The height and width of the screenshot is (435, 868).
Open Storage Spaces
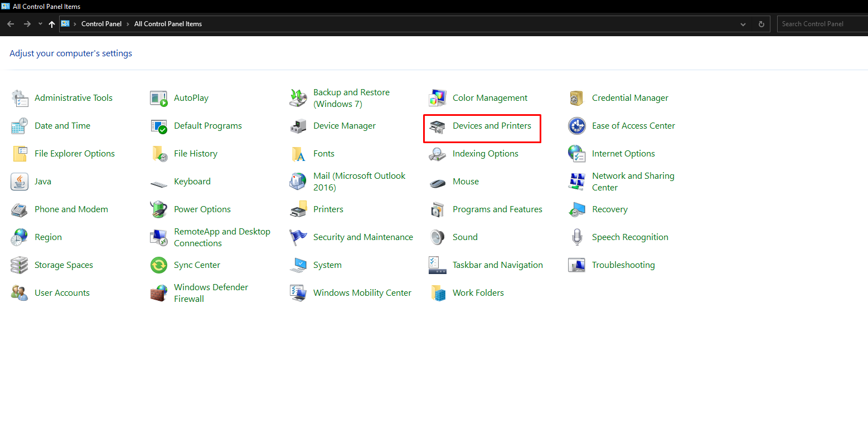click(x=64, y=265)
